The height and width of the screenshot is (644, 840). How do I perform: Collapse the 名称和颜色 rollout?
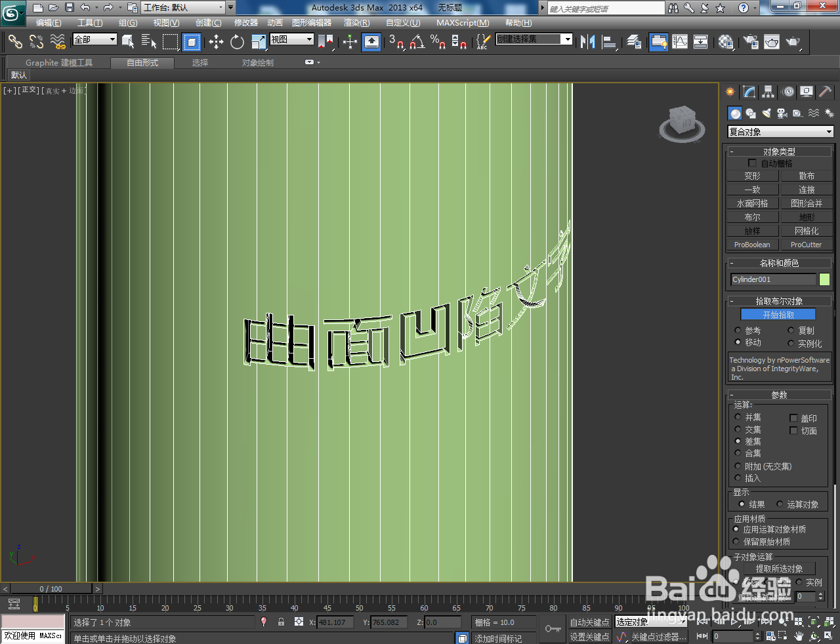780,263
